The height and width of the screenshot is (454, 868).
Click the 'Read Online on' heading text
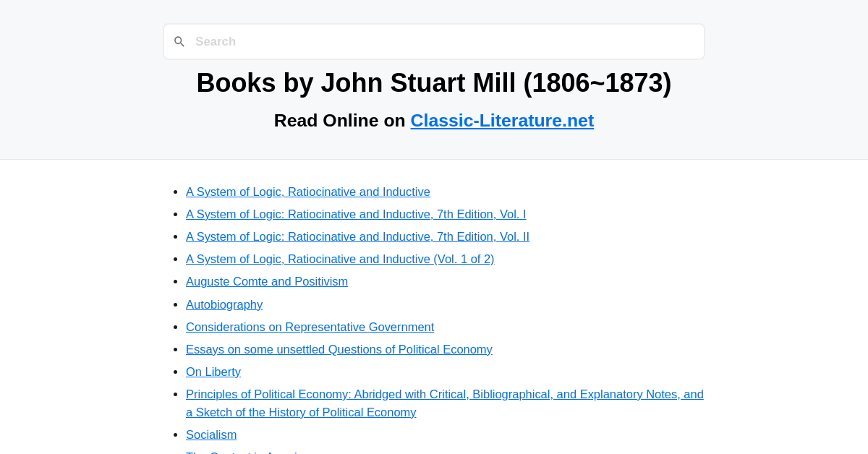point(340,120)
